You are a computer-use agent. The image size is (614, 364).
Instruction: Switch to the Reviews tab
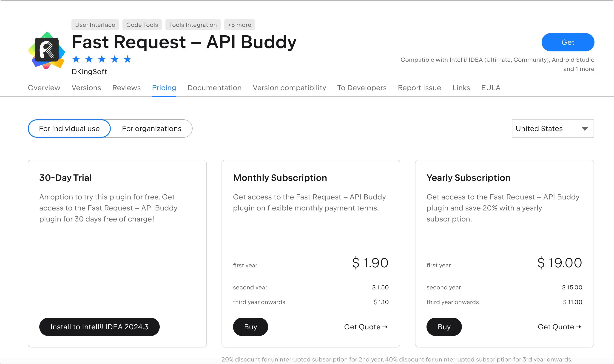(x=126, y=88)
